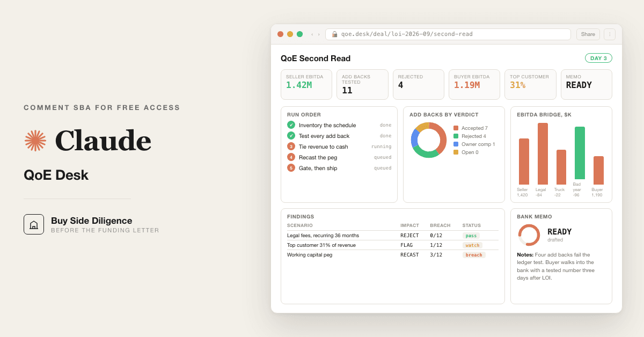Click the Legal bar in the EBITDA bridge chart
The height and width of the screenshot is (337, 644).
point(543,154)
